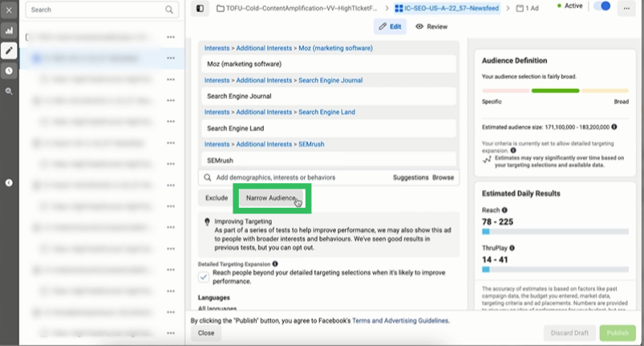Screen dimensions: 644x346
Task: Open the ellipsis menu for the highlighted sidebar row
Action: (x=171, y=58)
